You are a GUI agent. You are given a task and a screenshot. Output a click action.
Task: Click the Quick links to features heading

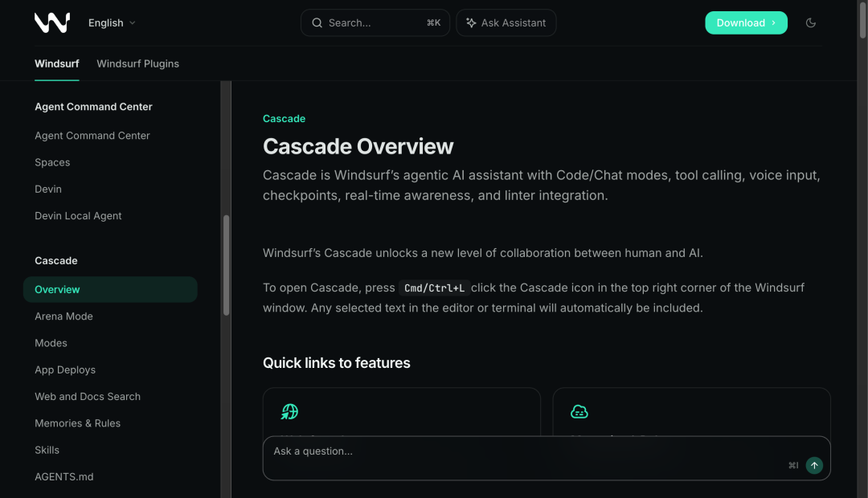click(x=337, y=363)
